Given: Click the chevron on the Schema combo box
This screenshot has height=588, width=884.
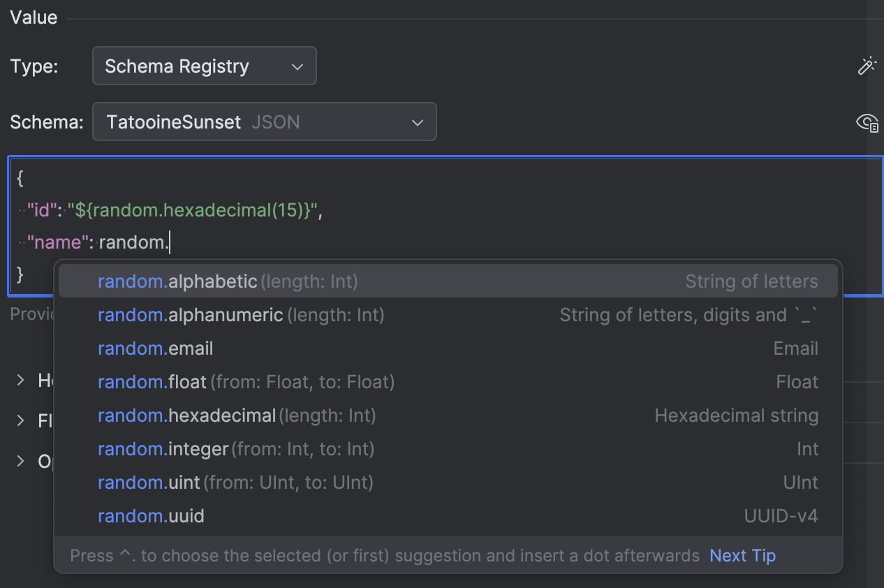Looking at the screenshot, I should [x=417, y=122].
